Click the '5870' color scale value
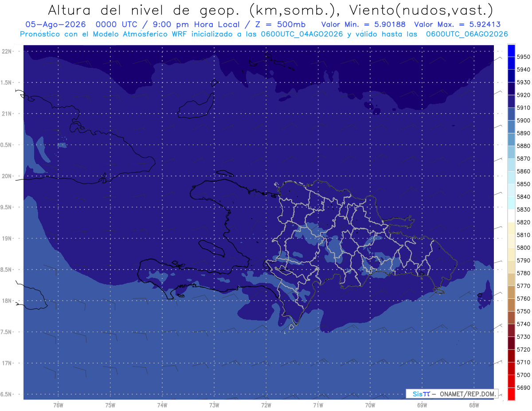Viewport: 532px width, 411px height. coord(523,159)
